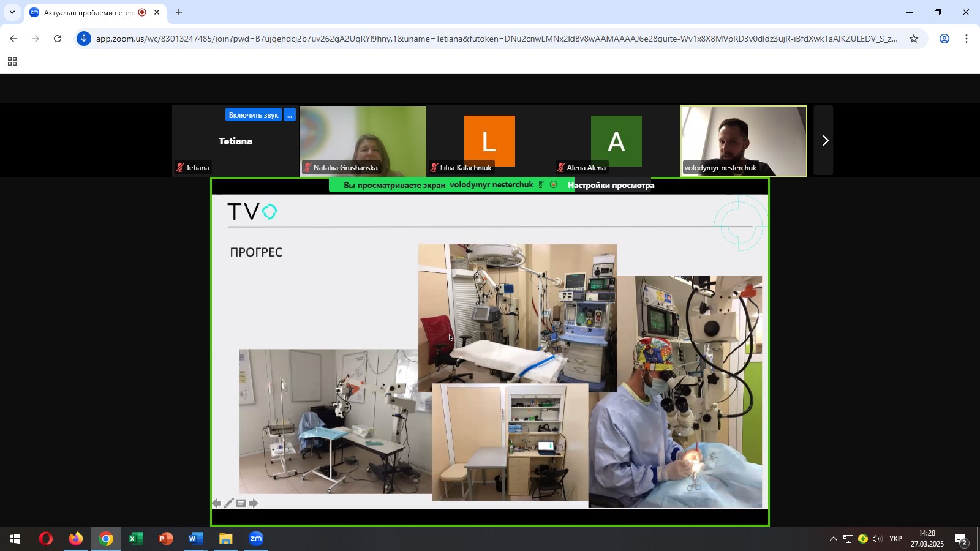Select Alena Alena's participant tile
The height and width of the screenshot is (551, 980).
coord(616,141)
